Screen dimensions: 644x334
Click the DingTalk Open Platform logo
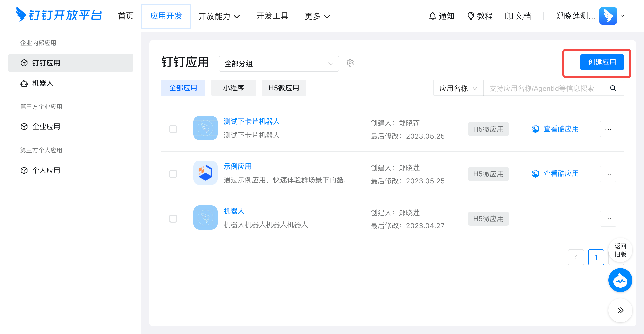(59, 15)
